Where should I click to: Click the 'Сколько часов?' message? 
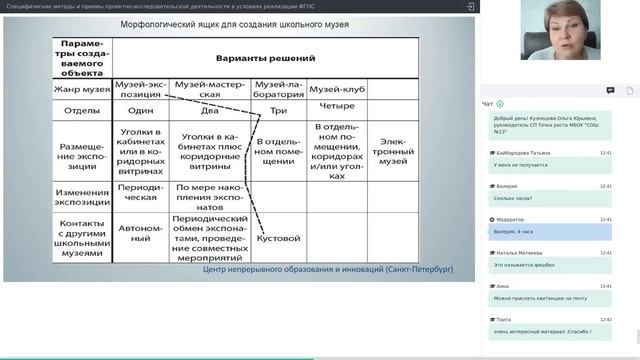(550, 199)
